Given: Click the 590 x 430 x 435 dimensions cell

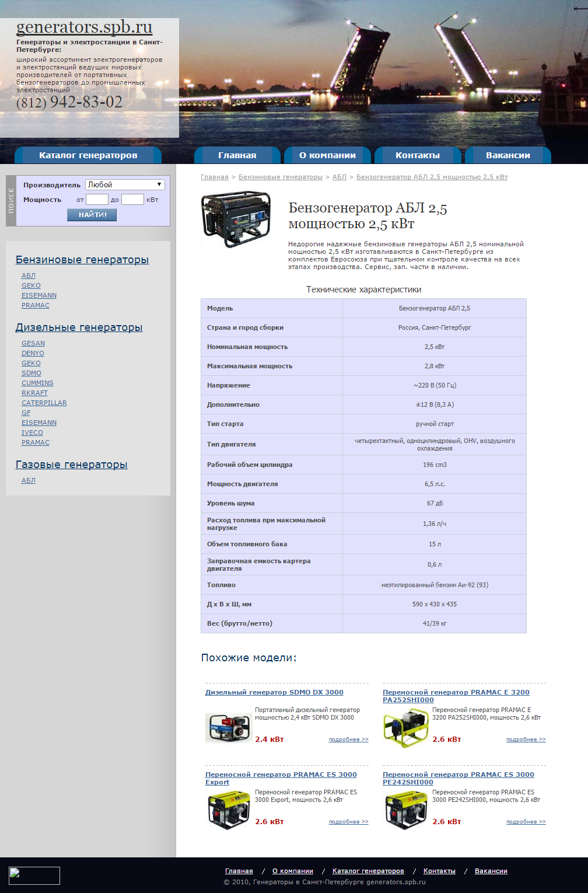Looking at the screenshot, I should pyautogui.click(x=435, y=604).
